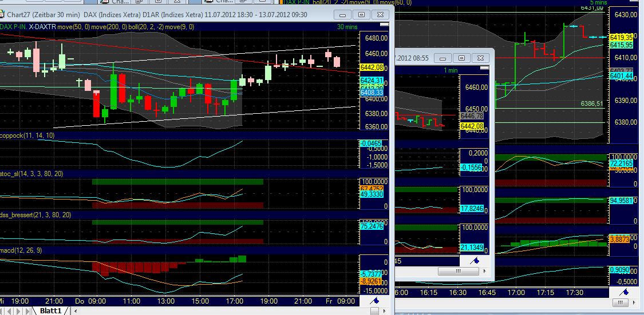The height and width of the screenshot is (315, 644).
Task: Click the pin icon in the 5 mins chart
Action: pyautogui.click(x=624, y=292)
